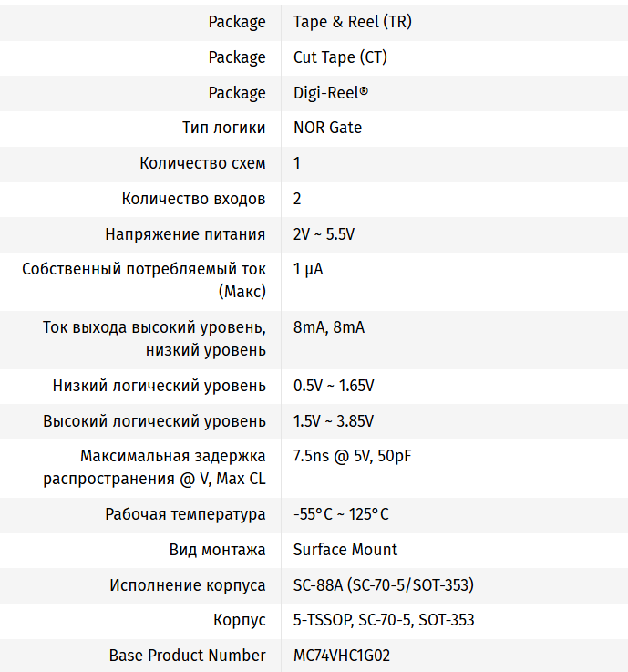Click the "Tape & Reel (TR)" package value
This screenshot has width=628, height=672.
[x=352, y=22]
